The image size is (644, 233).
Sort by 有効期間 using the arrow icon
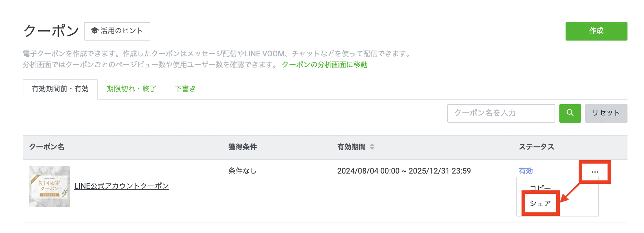point(372,147)
